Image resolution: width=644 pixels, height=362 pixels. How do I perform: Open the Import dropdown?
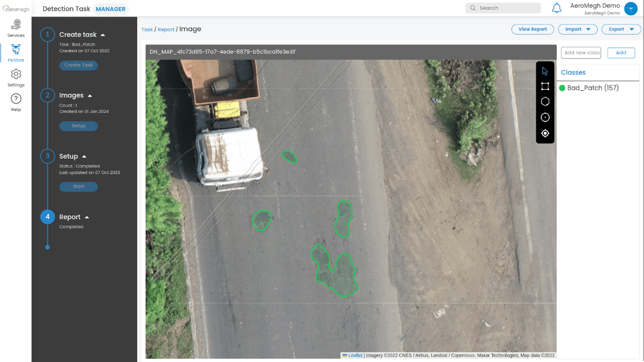click(x=578, y=29)
